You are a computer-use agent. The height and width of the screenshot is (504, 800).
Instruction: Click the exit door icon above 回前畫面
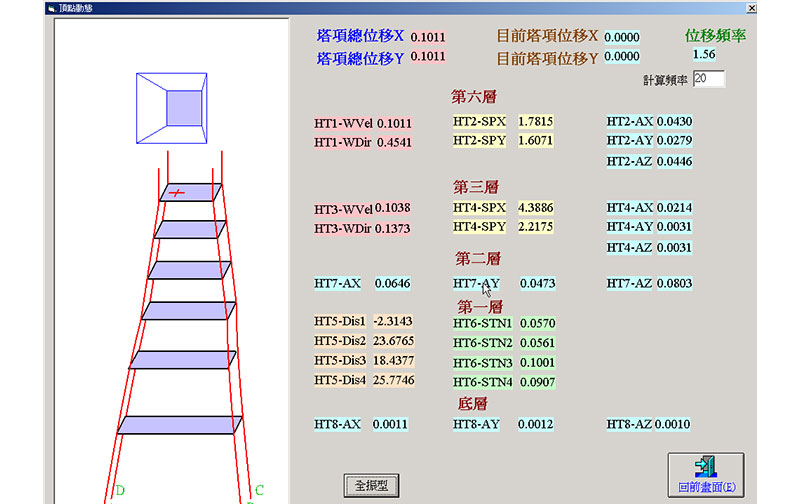[x=704, y=466]
